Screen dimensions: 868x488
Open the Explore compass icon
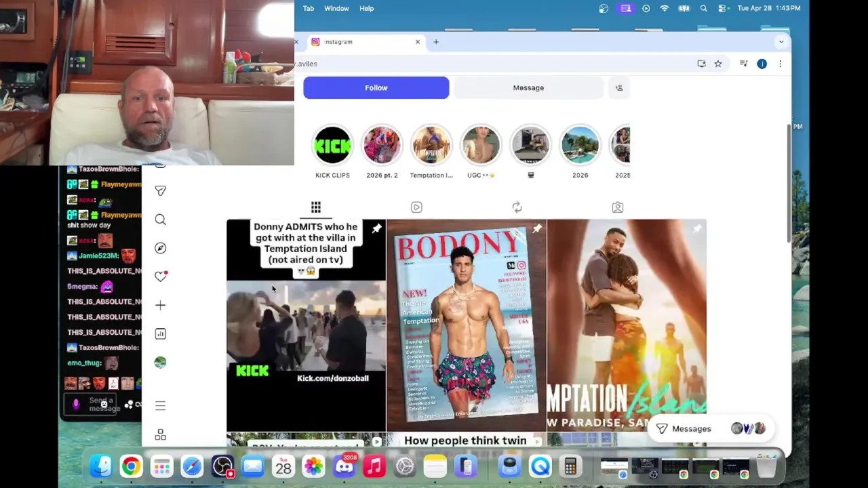160,248
